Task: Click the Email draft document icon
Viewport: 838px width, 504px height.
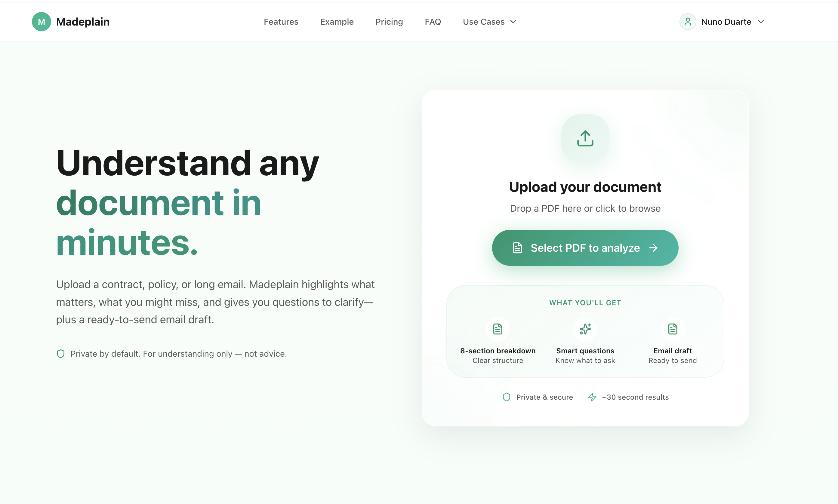Action: point(672,328)
